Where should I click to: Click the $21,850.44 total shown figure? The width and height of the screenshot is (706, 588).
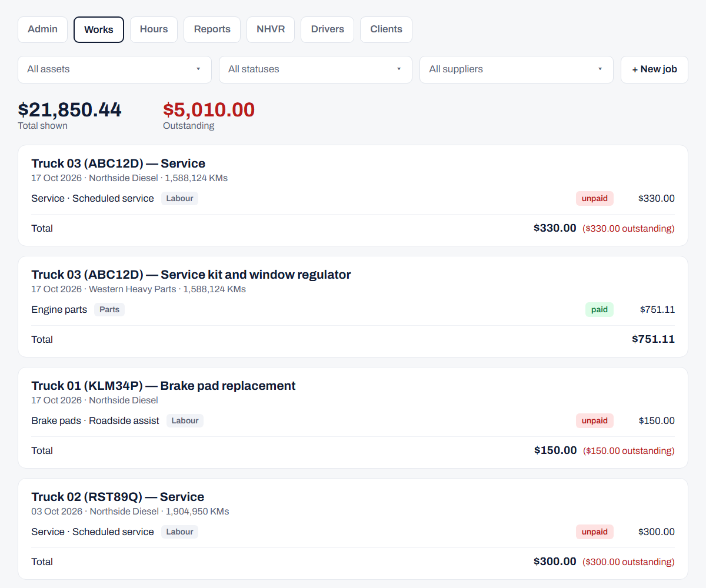pyautogui.click(x=69, y=110)
